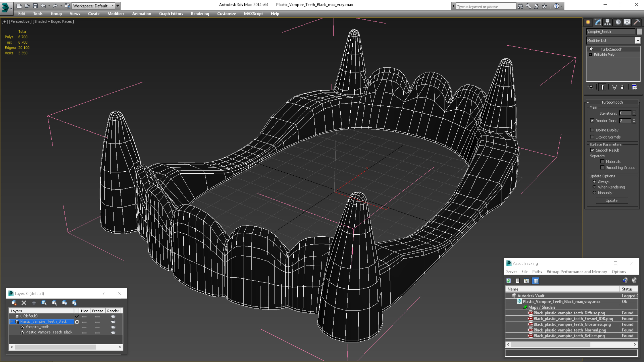Open the Workspace: Default dropdown
Screen dimensions: 644x362
click(93, 6)
